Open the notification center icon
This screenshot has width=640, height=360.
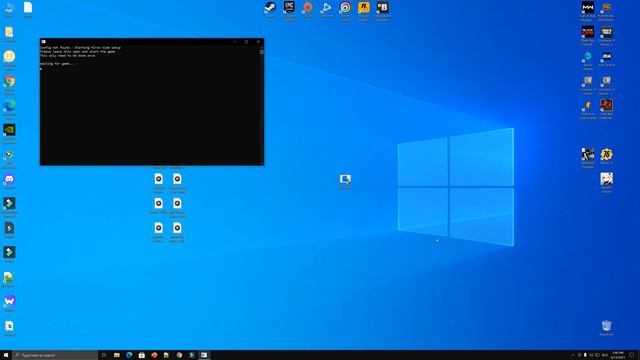pyautogui.click(x=632, y=355)
